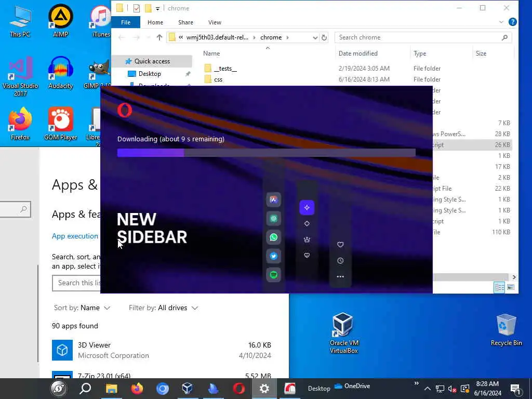This screenshot has width=532, height=399.
Task: Click the Properties quick access checkmark icon
Action: (x=137, y=8)
